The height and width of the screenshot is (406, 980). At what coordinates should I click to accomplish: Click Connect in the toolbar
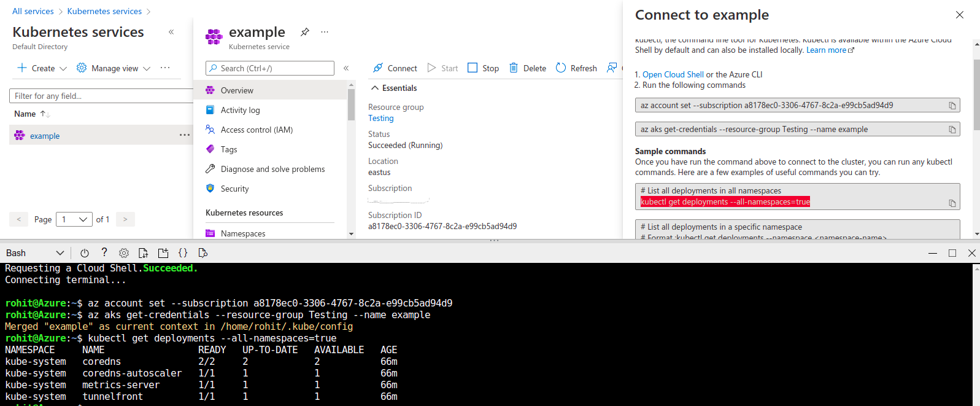point(395,68)
